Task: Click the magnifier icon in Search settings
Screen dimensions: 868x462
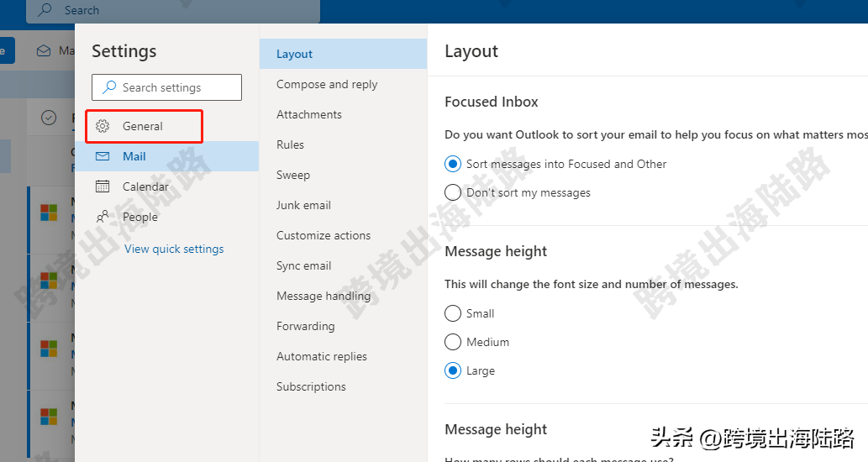Action: pyautogui.click(x=109, y=87)
